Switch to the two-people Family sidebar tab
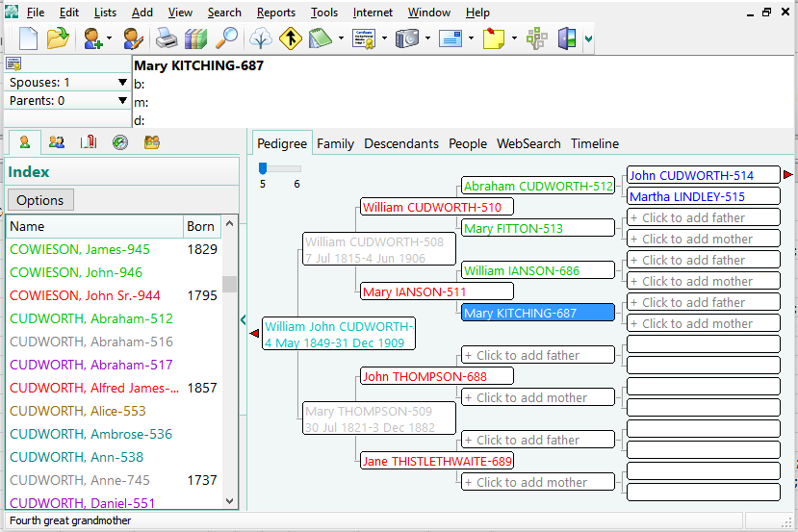 57,142
